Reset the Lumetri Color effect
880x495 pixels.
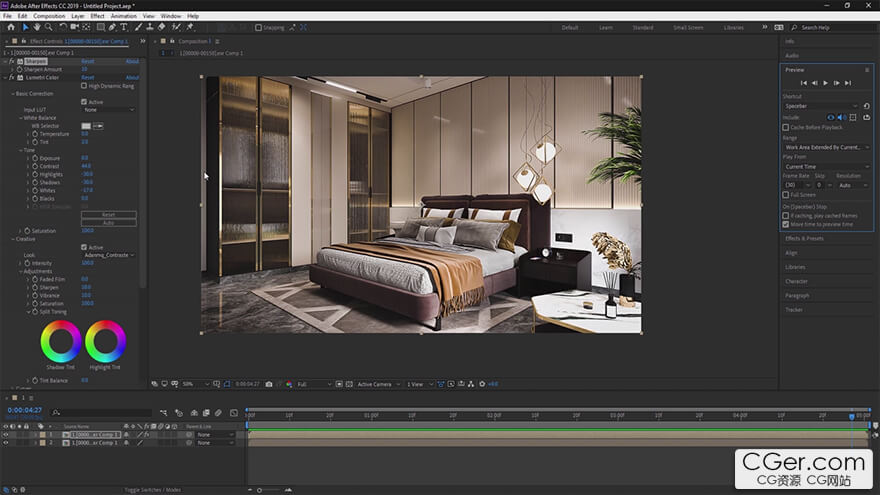click(88, 77)
